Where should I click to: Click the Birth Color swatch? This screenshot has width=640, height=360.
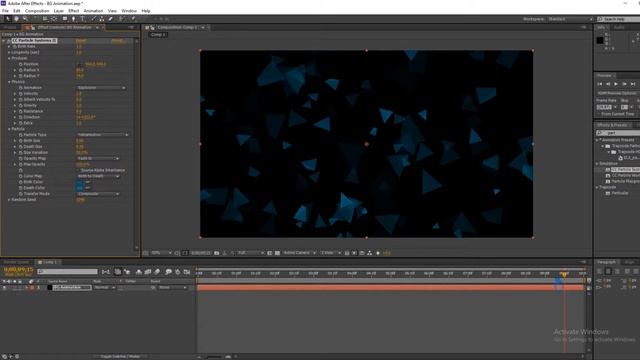pos(80,182)
